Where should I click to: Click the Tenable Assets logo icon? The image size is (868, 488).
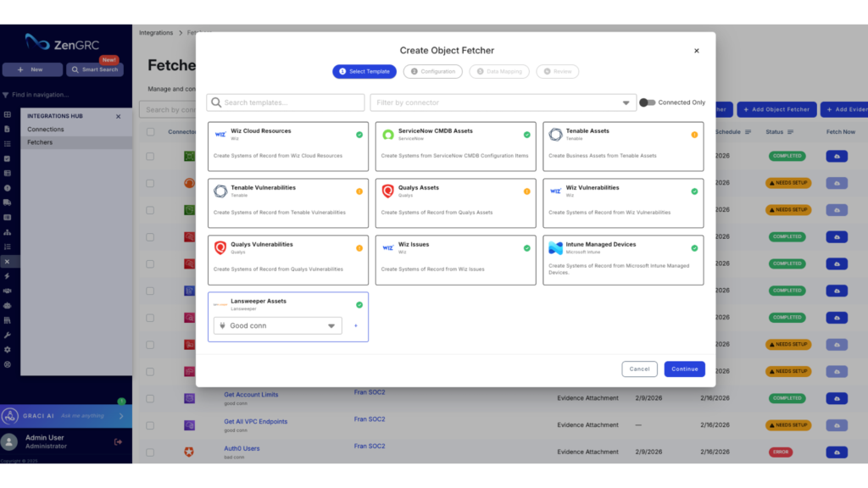click(555, 134)
